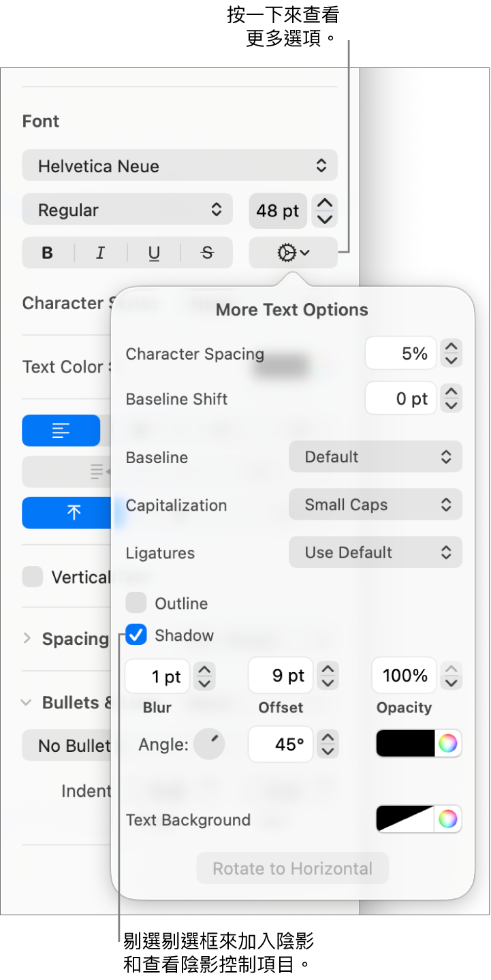Image resolution: width=491 pixels, height=980 pixels.
Task: Click the Rotate to Horizontal button
Action: (292, 868)
